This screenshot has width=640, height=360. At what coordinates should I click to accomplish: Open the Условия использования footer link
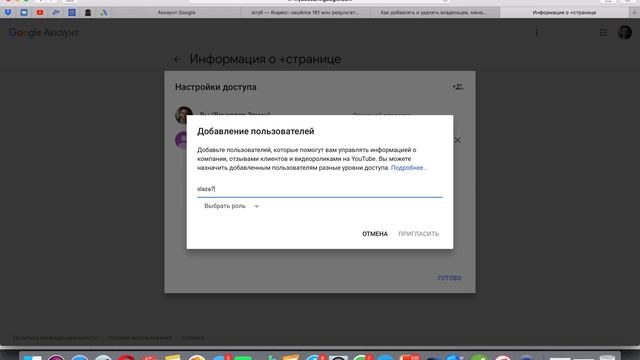tap(140, 338)
